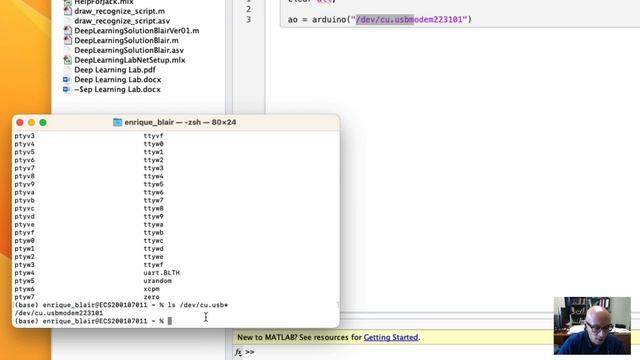Click the ~$ep Learning Lab.docx Word icon
Image resolution: width=640 pixels, height=360 pixels.
(x=67, y=89)
